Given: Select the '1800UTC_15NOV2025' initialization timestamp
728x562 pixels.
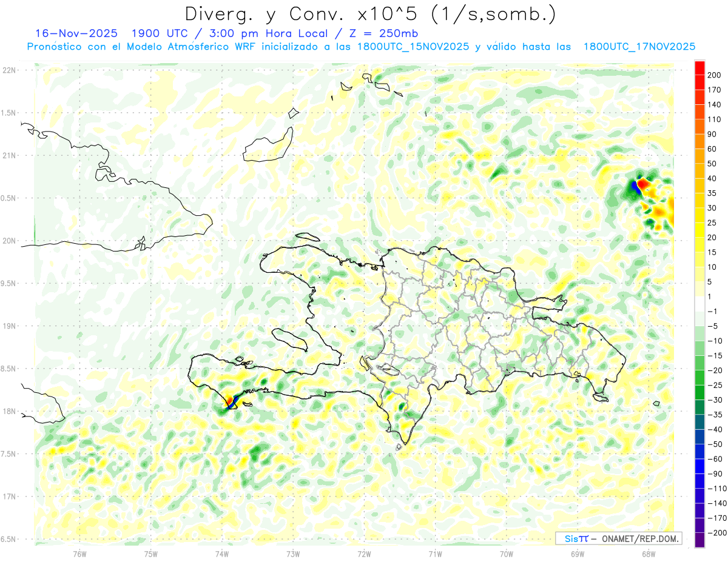Looking at the screenshot, I should click(413, 47).
